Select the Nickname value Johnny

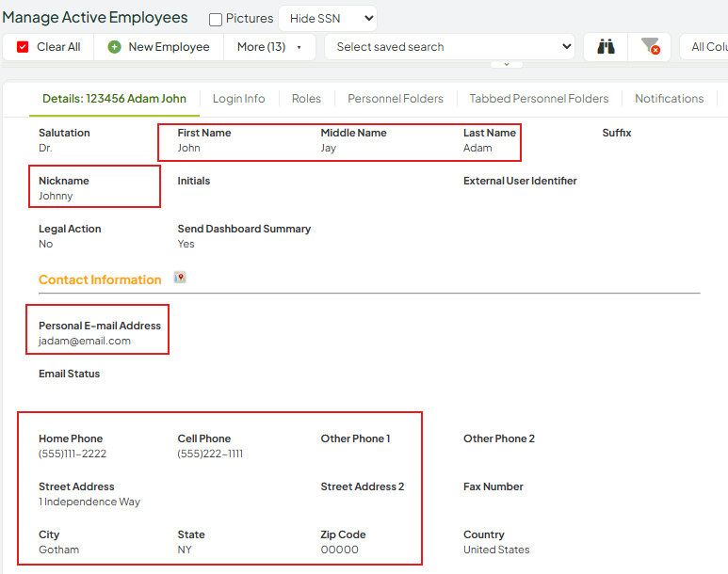coord(56,197)
